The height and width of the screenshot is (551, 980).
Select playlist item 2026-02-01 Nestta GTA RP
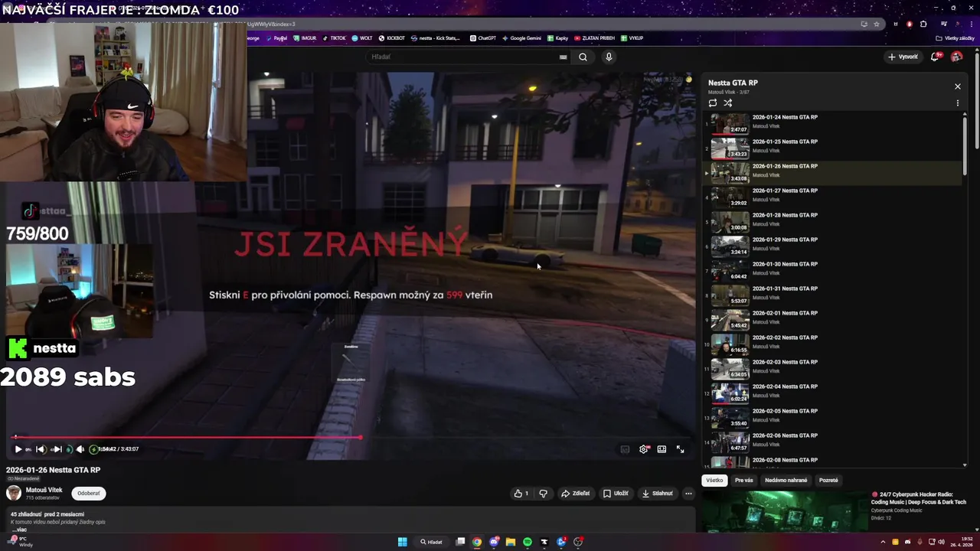(833, 319)
